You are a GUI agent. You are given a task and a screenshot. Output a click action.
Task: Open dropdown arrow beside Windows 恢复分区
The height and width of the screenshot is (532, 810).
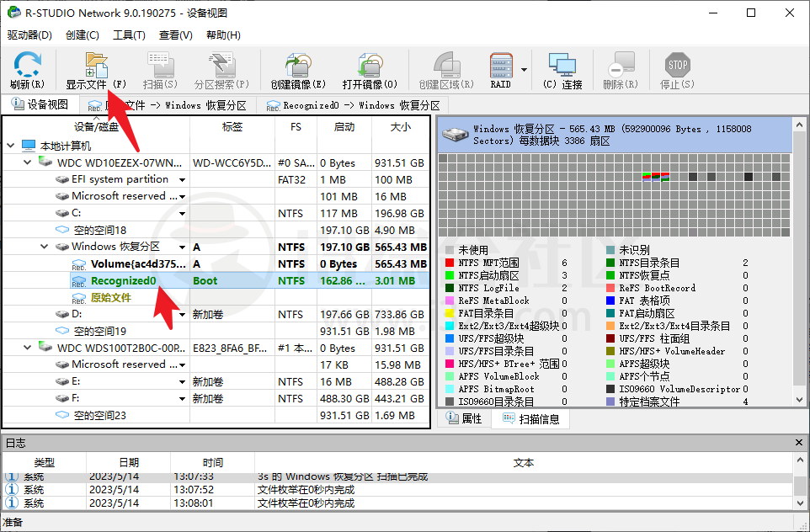pos(183,247)
